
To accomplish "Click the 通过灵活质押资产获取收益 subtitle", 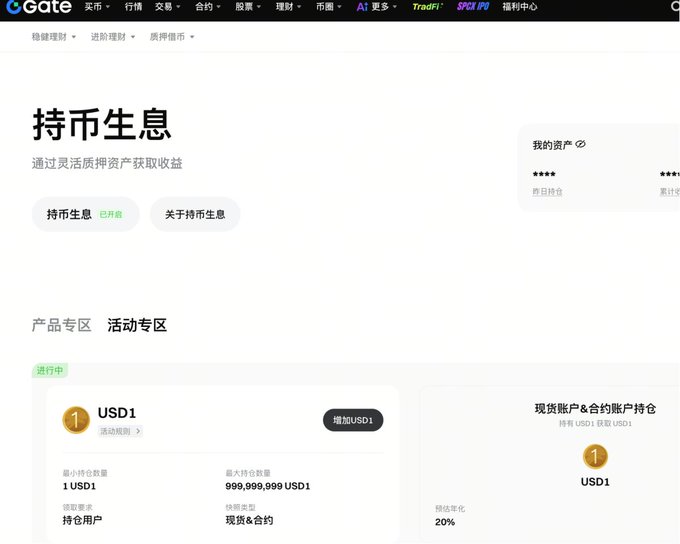I will [107, 163].
